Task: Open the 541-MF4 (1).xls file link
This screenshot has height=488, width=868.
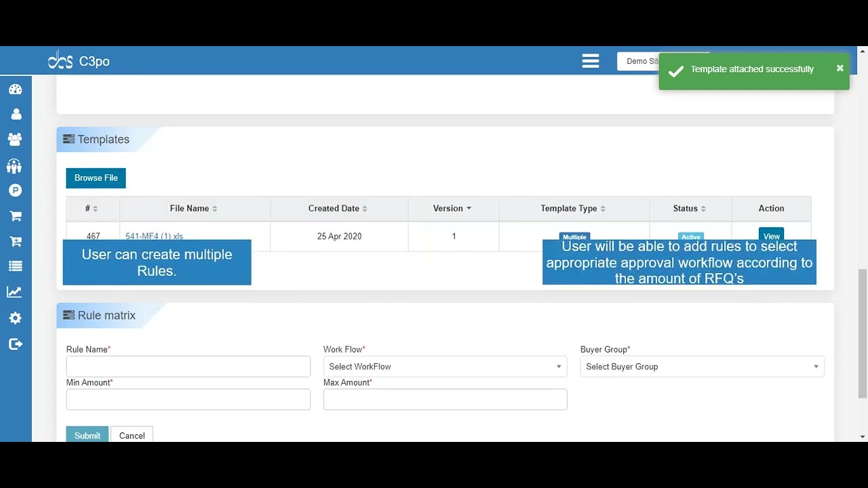Action: click(x=155, y=236)
